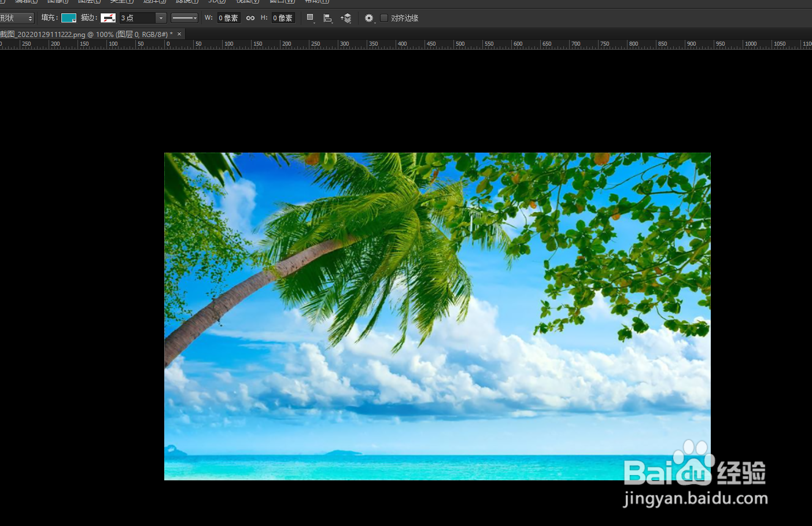Screen dimensions: 812x526
Task: Close the 截图_20220129111222.png document tab
Action: [179, 34]
